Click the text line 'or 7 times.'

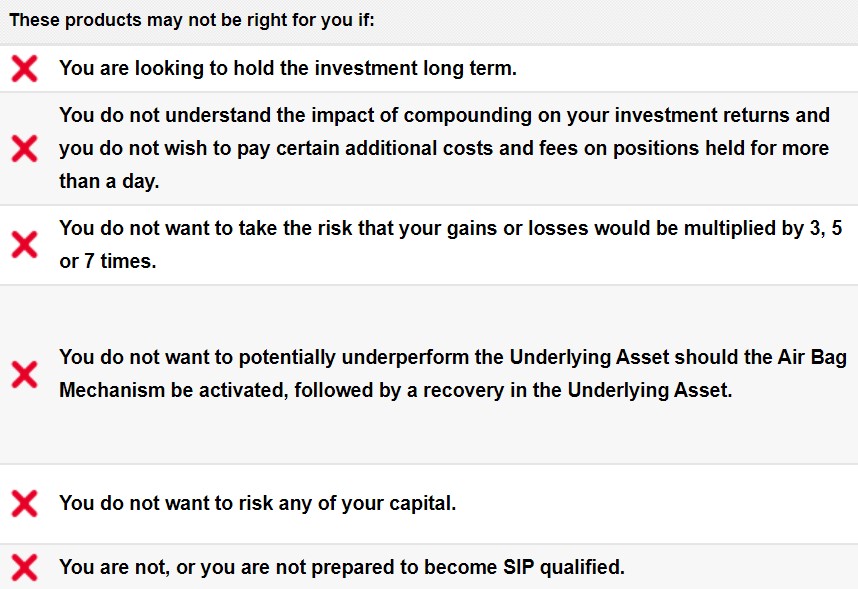coord(108,261)
